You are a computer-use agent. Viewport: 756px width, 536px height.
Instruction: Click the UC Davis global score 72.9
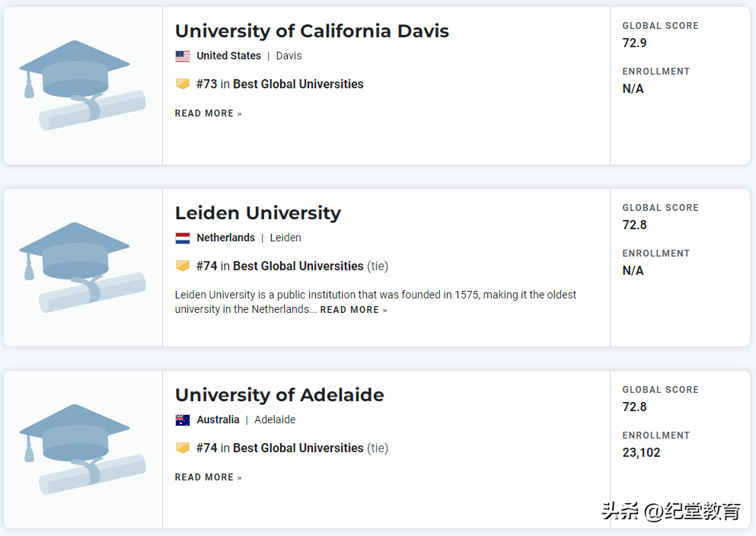pos(634,43)
